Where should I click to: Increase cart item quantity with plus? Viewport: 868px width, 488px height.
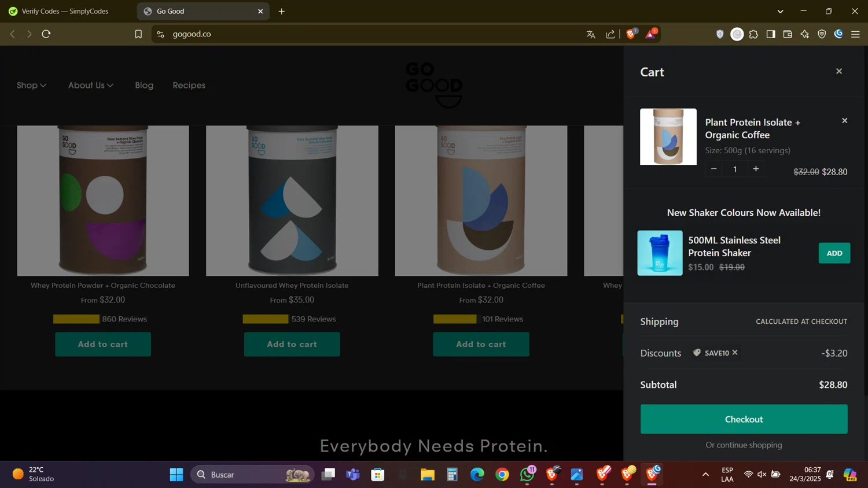(x=756, y=169)
